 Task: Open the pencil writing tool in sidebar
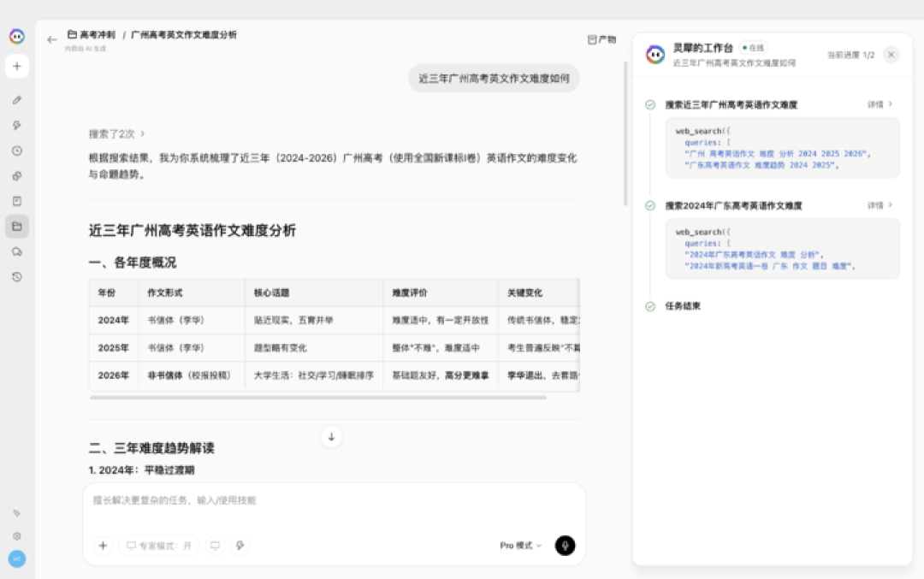(17, 100)
